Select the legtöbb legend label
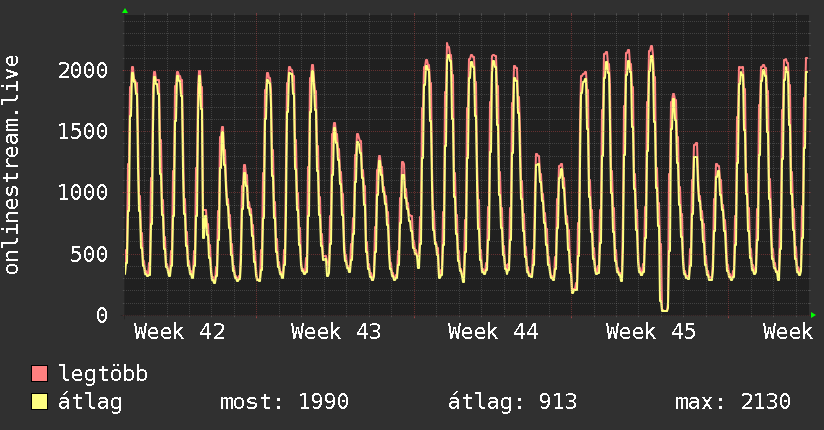 pyautogui.click(x=103, y=374)
